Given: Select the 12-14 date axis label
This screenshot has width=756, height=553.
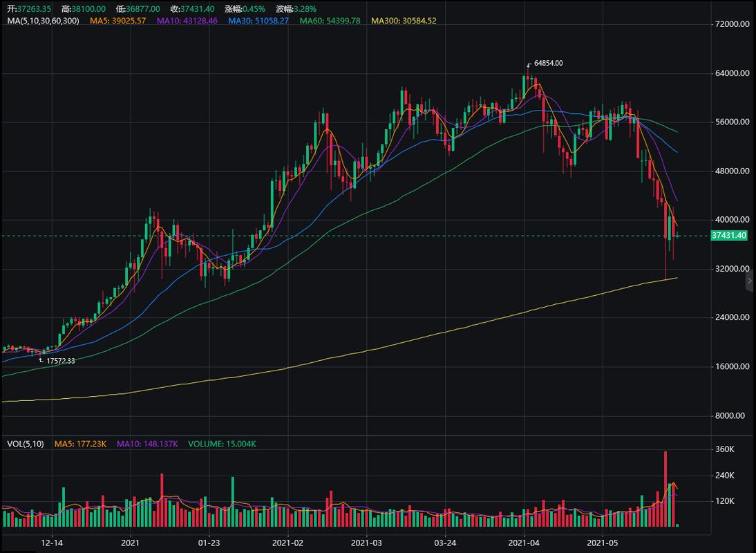Looking at the screenshot, I should pyautogui.click(x=52, y=543).
